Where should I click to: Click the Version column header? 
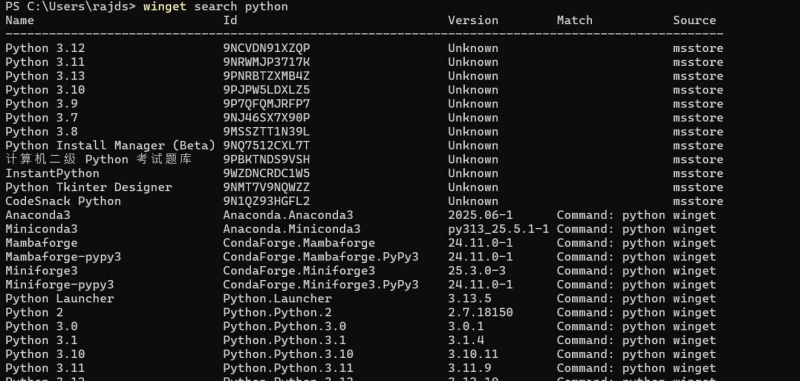tap(473, 20)
